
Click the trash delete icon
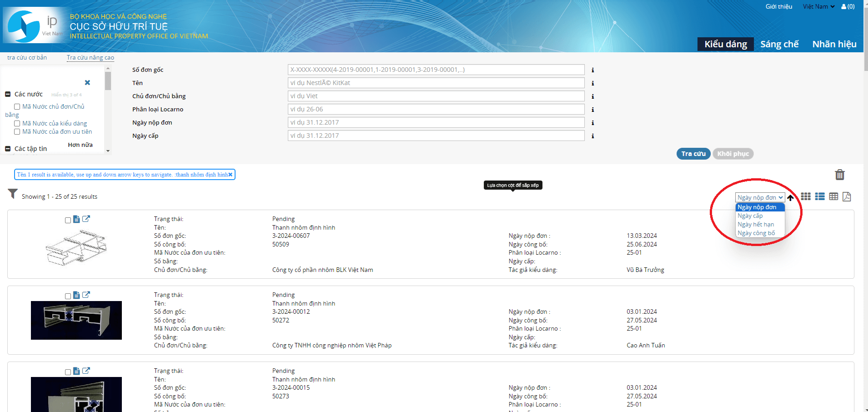coord(839,175)
